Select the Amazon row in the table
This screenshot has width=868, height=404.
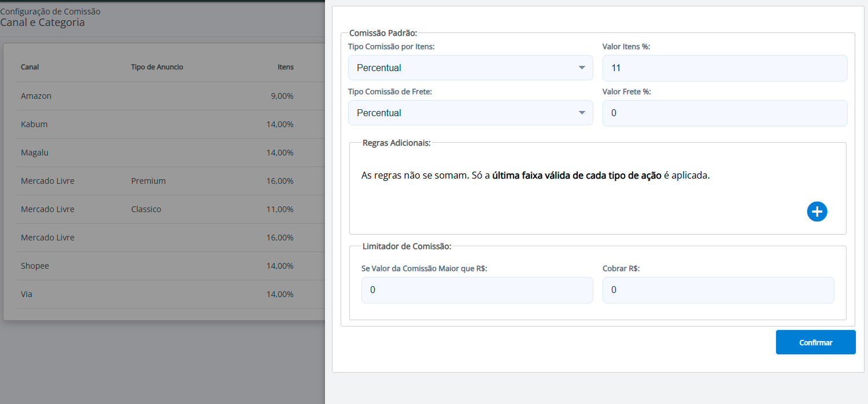tap(170, 96)
